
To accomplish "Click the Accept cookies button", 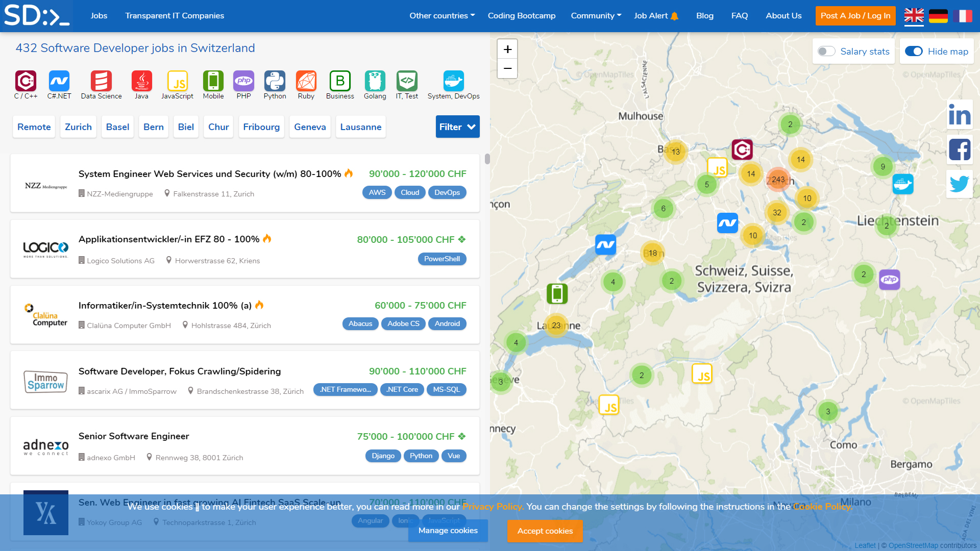I will [x=545, y=531].
